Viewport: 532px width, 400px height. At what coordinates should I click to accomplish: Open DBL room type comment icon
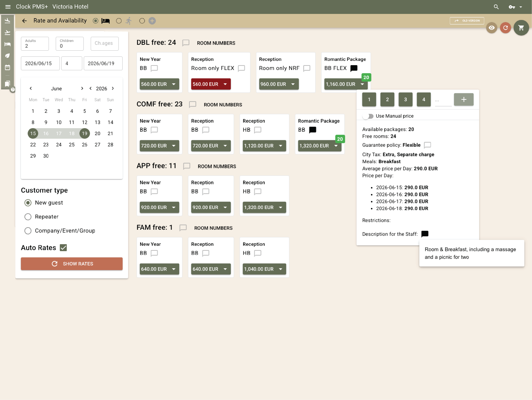[186, 43]
